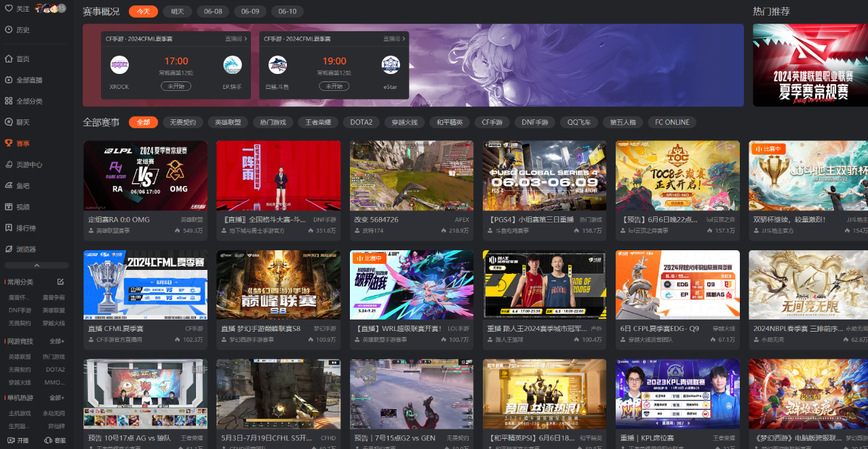The width and height of the screenshot is (868, 449).
Task: Open 全部分类 grid icon
Action: [x=9, y=101]
